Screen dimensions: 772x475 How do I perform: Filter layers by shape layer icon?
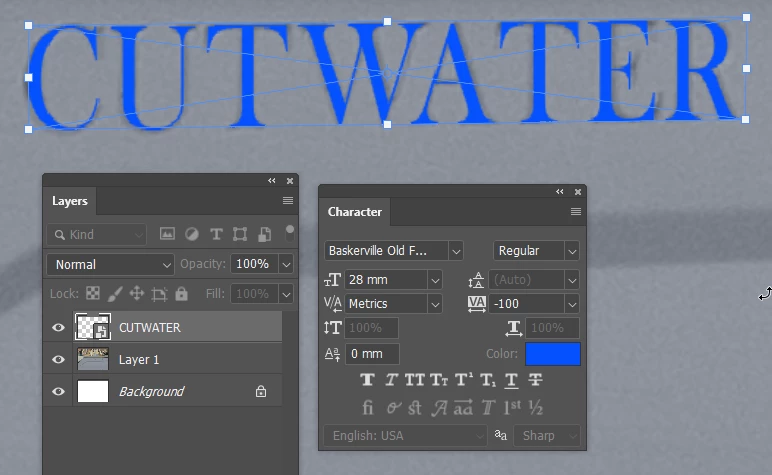(240, 234)
